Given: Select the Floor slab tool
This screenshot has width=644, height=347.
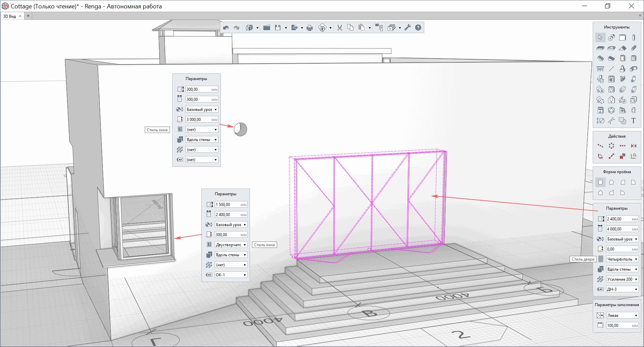Looking at the screenshot, I should (600, 48).
